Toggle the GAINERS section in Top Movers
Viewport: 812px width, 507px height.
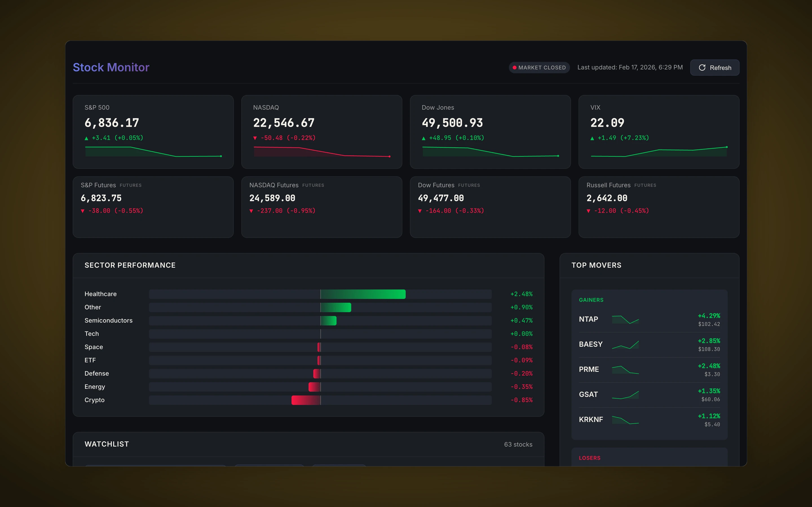click(591, 300)
